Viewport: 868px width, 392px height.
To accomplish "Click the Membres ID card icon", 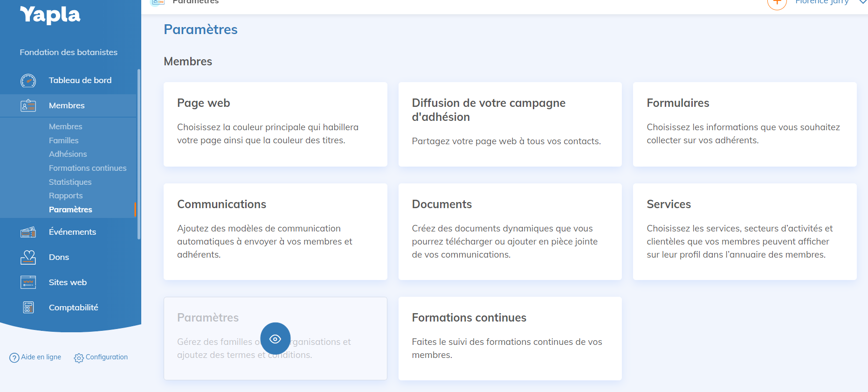I will click(28, 106).
